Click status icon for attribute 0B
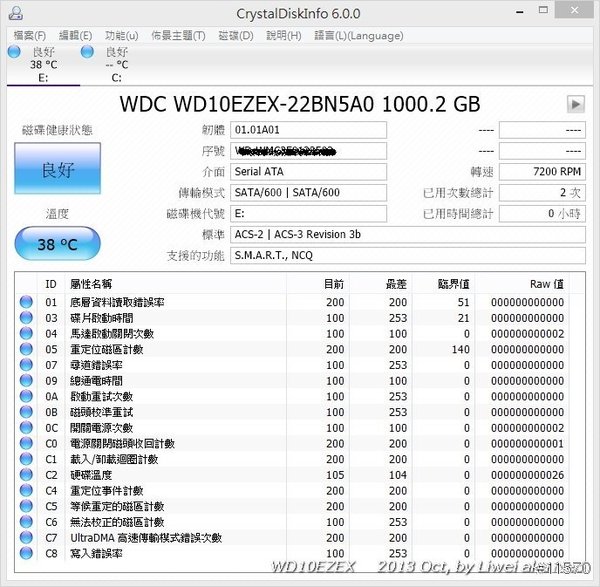The image size is (600, 587). (x=26, y=412)
